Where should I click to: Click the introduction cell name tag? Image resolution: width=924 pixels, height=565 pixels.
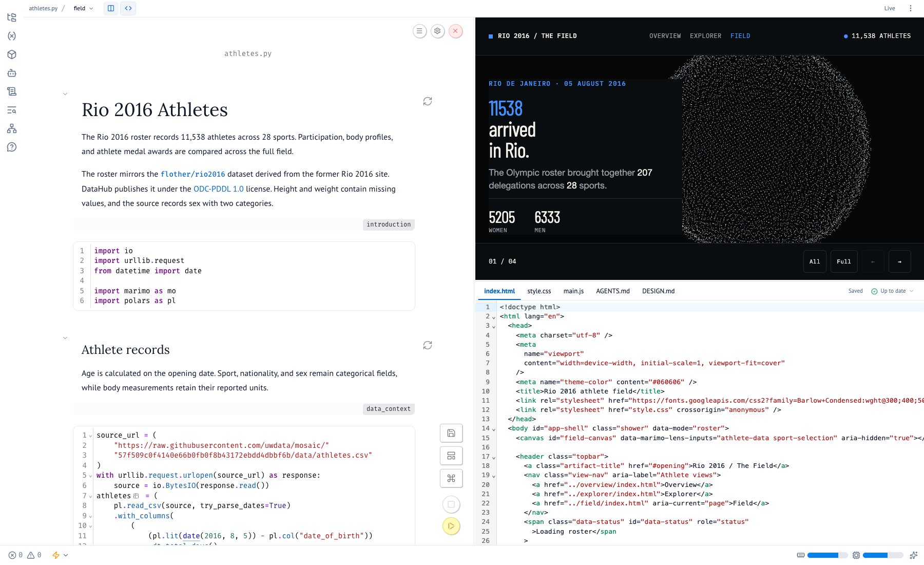tap(389, 224)
